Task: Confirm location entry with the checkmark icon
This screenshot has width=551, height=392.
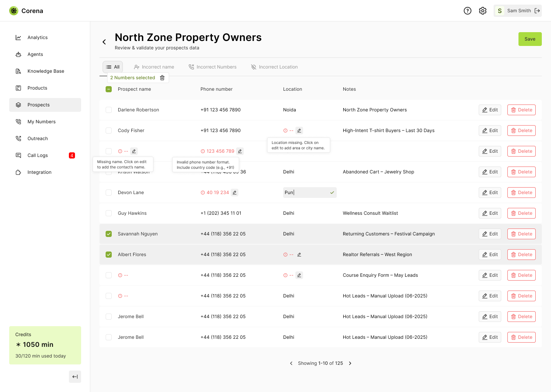Action: (x=332, y=193)
